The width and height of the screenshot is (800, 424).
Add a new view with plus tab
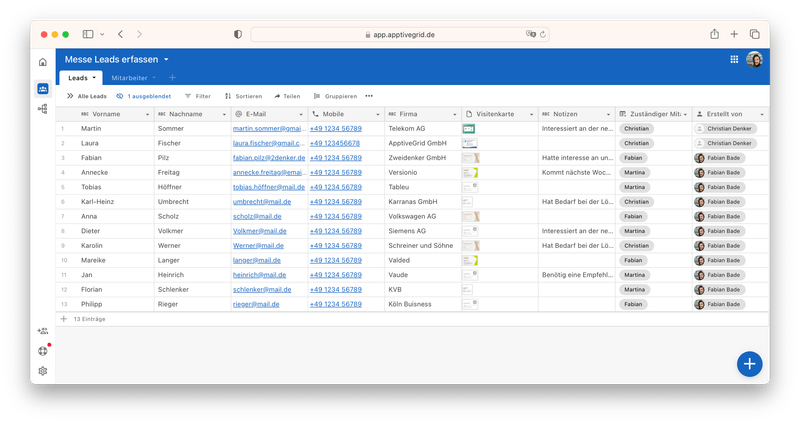172,78
